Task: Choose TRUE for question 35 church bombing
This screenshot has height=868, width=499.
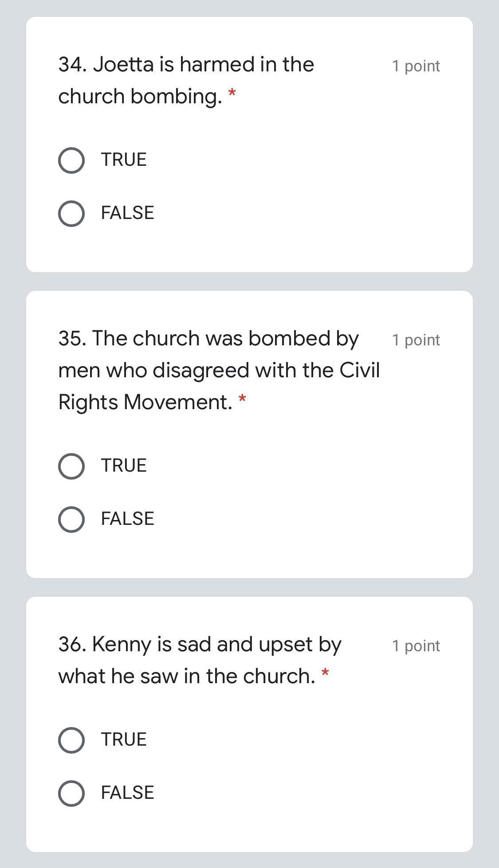Action: click(71, 466)
